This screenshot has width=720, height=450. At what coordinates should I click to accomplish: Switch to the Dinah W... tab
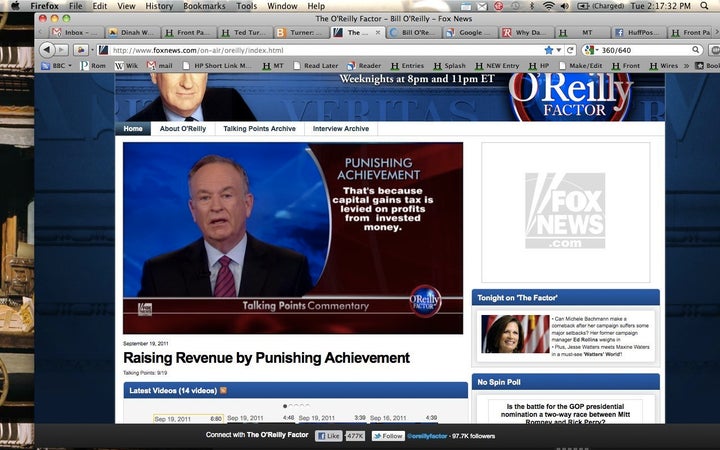pyautogui.click(x=133, y=33)
